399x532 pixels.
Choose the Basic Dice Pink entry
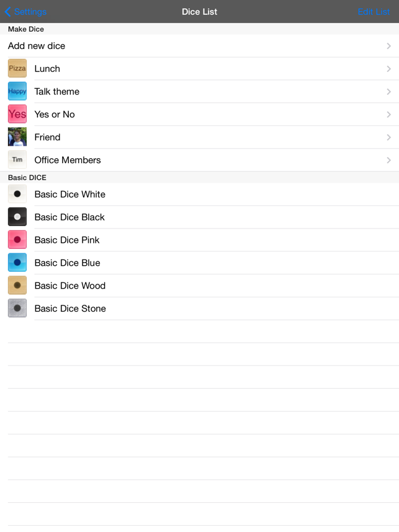click(x=200, y=240)
